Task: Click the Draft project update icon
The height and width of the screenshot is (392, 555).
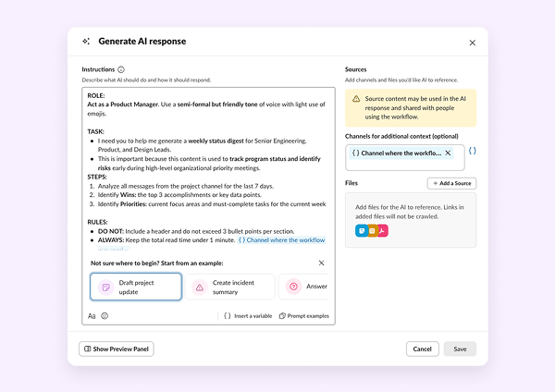Action: pyautogui.click(x=106, y=287)
